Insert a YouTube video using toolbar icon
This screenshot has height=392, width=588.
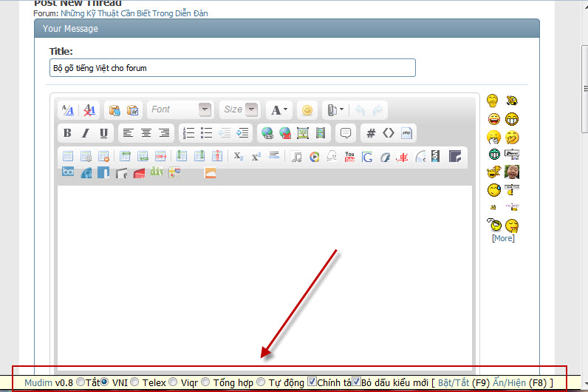pyautogui.click(x=349, y=156)
